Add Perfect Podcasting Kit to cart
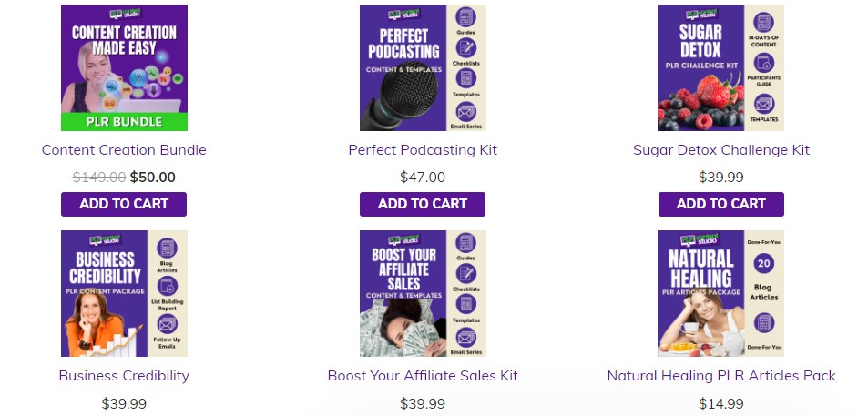The image size is (868, 416). pos(423,204)
